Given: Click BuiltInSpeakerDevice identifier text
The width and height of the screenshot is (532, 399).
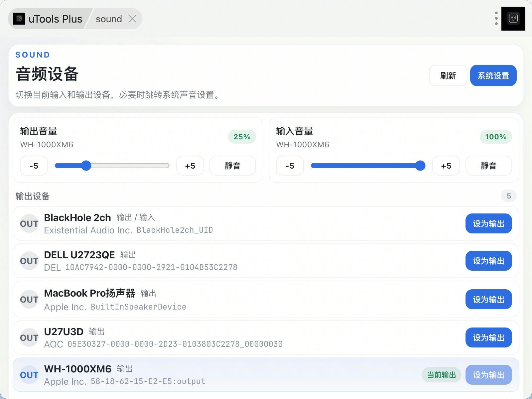Looking at the screenshot, I should pos(139,307).
